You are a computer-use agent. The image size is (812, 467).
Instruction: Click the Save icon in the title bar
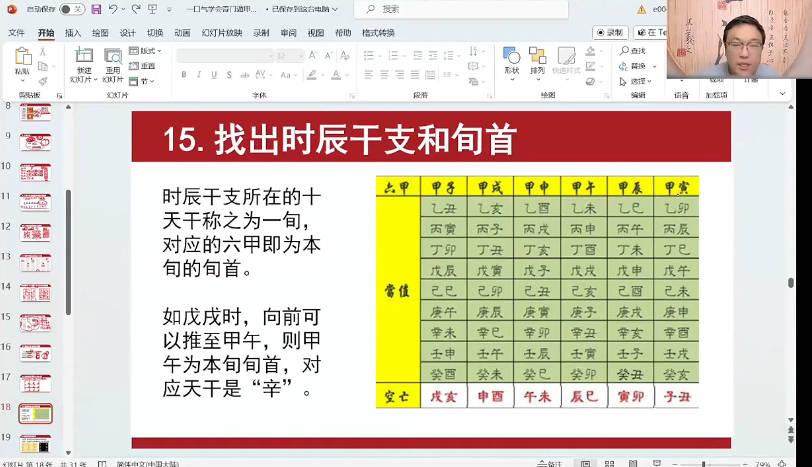(x=96, y=9)
